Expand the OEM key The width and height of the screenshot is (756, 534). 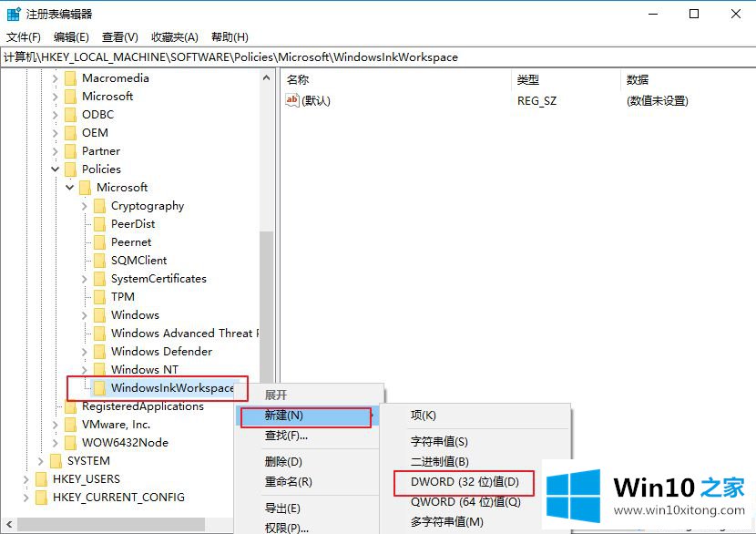click(x=55, y=133)
